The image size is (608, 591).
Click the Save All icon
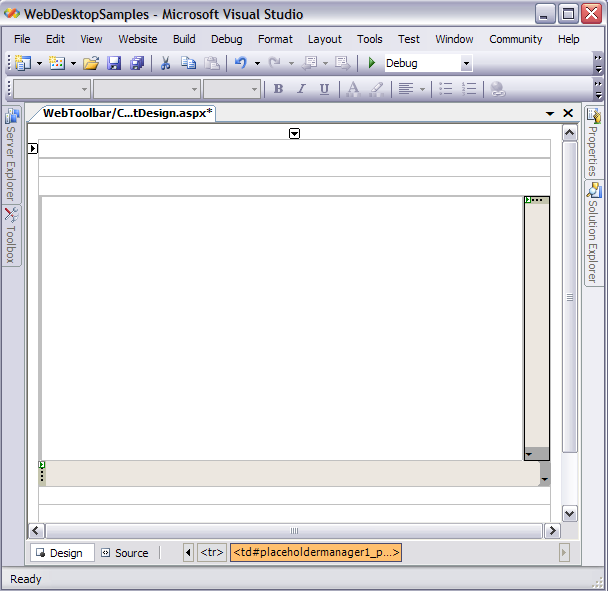tap(137, 63)
